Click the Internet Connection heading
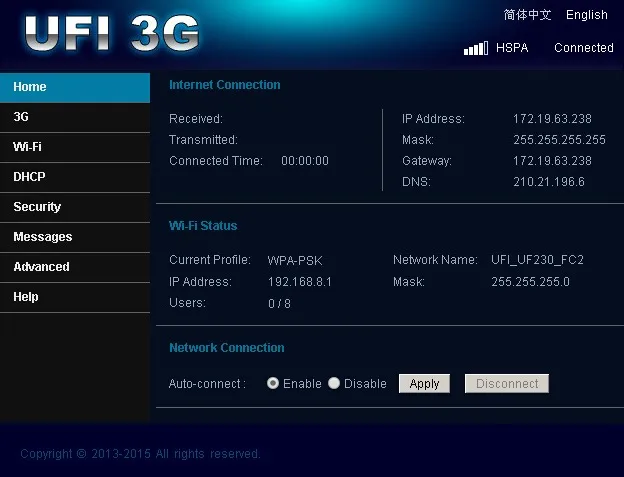The image size is (624, 477). [x=225, y=85]
